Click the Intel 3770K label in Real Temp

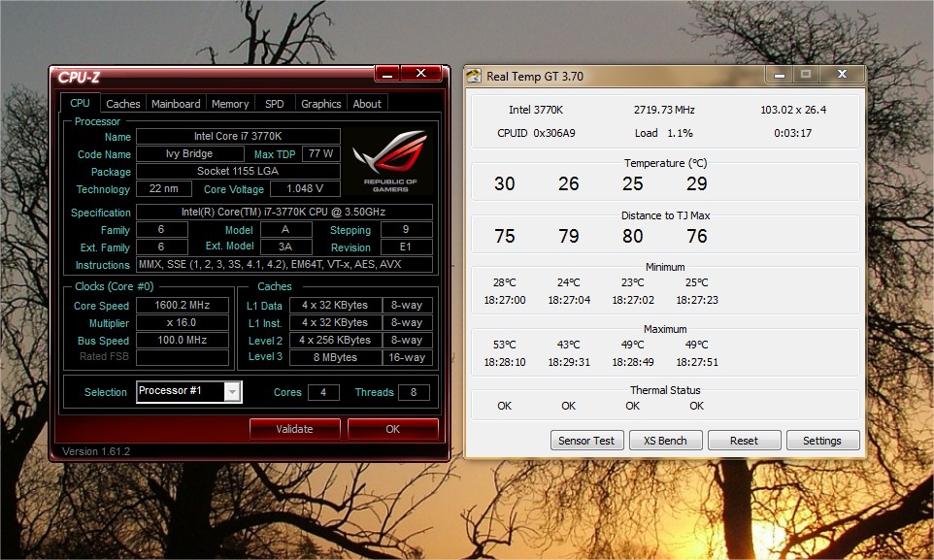pyautogui.click(x=536, y=110)
